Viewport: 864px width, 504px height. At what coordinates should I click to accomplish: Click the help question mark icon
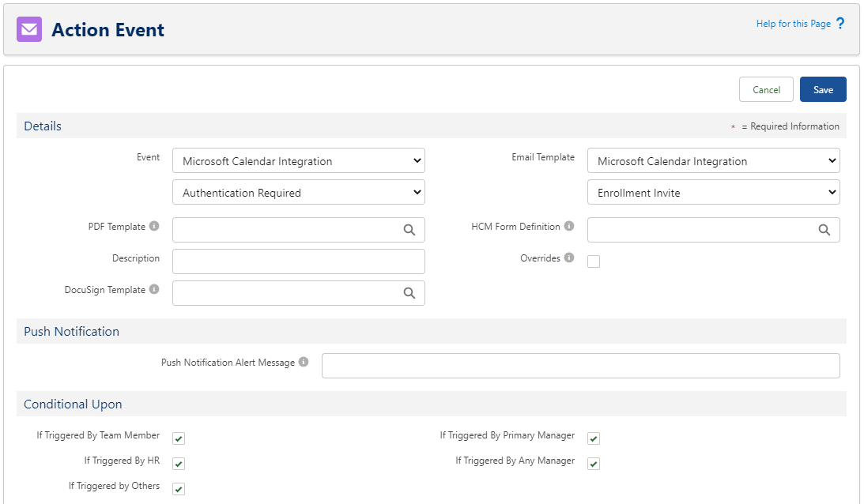pos(840,24)
